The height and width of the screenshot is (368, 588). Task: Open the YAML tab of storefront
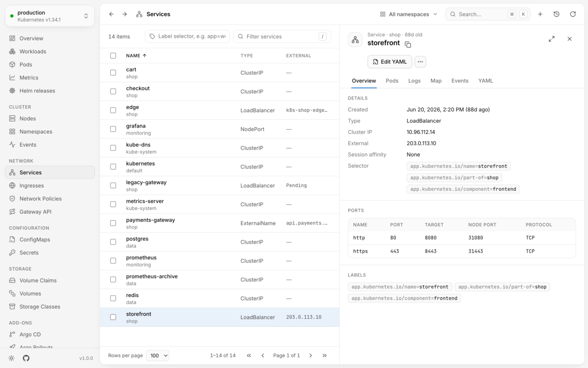click(486, 81)
